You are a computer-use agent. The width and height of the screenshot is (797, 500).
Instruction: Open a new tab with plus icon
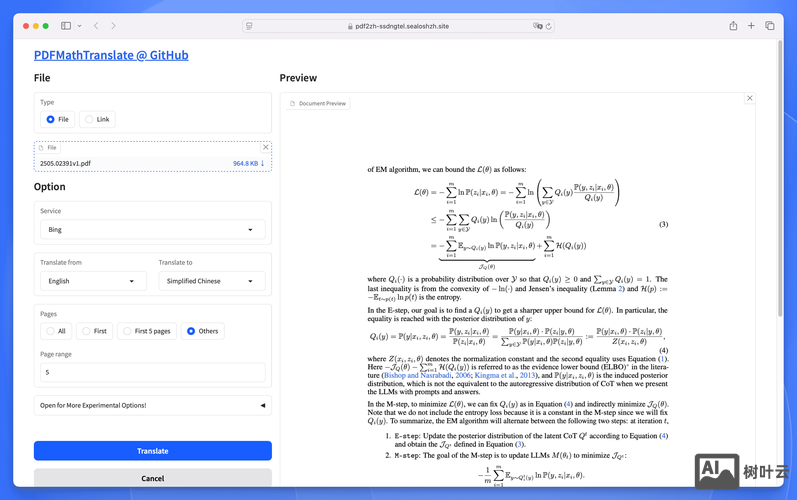click(751, 25)
